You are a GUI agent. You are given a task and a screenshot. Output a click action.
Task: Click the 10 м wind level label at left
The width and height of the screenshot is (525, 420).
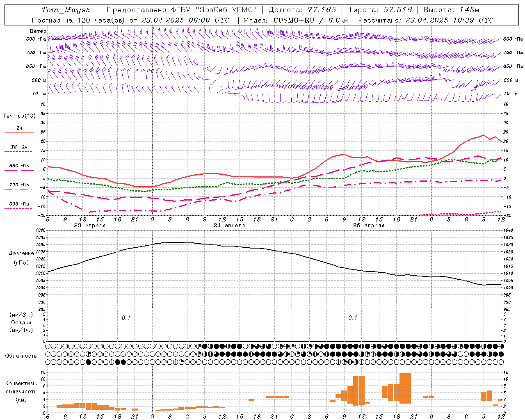pyautogui.click(x=39, y=94)
